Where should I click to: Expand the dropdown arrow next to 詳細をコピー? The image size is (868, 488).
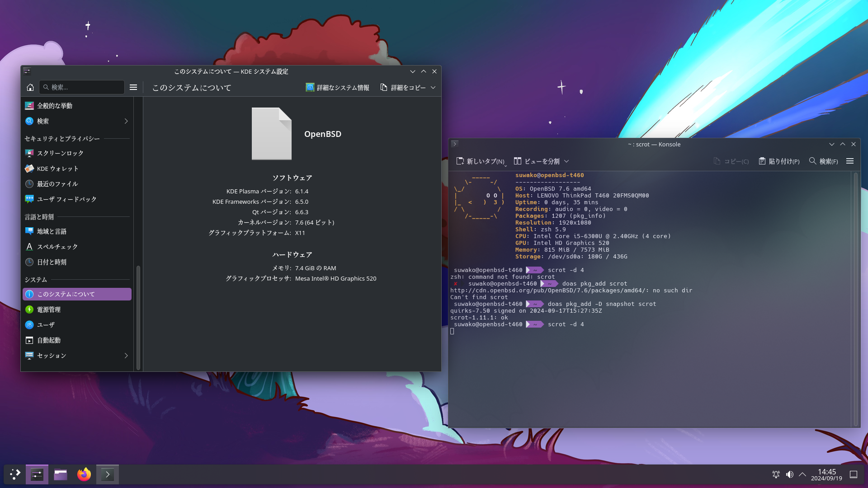click(433, 88)
